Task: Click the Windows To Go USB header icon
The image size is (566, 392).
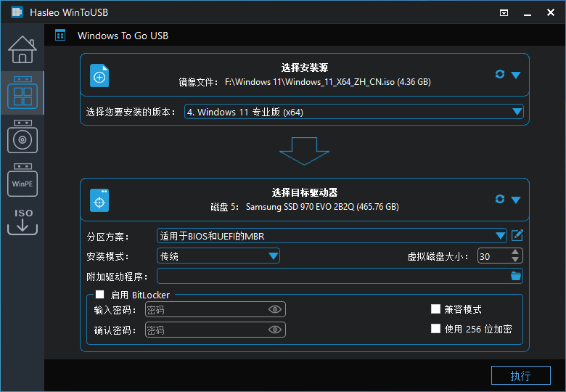Action: (60, 36)
